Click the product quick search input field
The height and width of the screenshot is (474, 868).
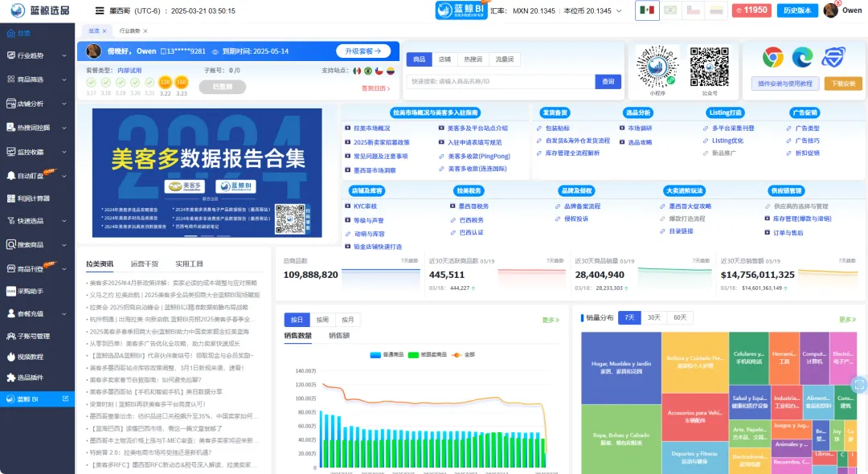[501, 81]
